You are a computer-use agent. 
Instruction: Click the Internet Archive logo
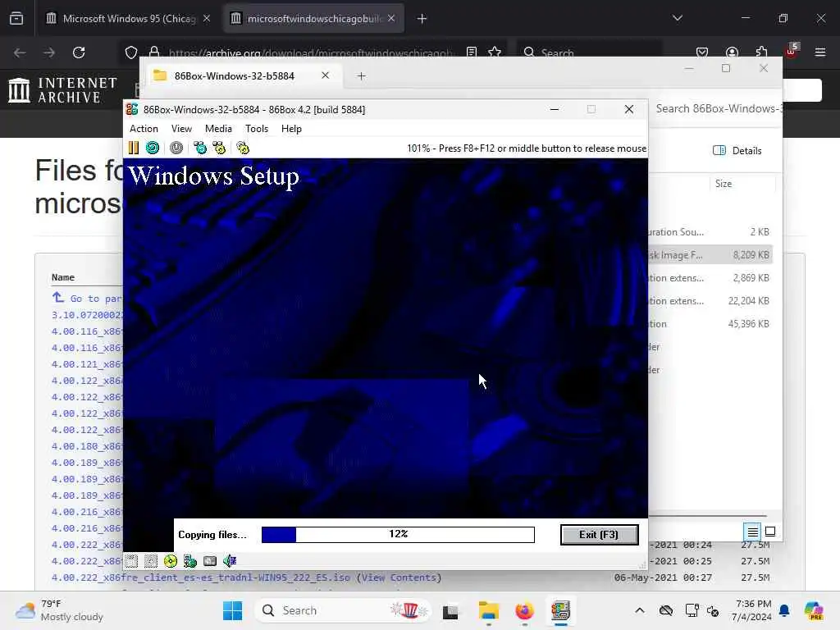pos(63,90)
